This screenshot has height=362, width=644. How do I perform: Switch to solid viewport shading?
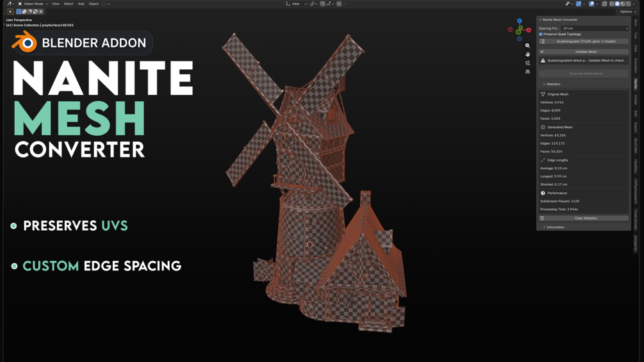point(617,4)
